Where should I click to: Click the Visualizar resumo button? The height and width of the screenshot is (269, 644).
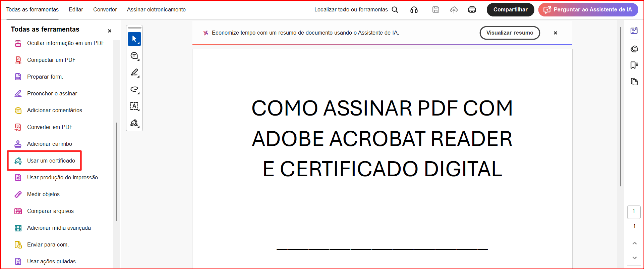pyautogui.click(x=510, y=33)
